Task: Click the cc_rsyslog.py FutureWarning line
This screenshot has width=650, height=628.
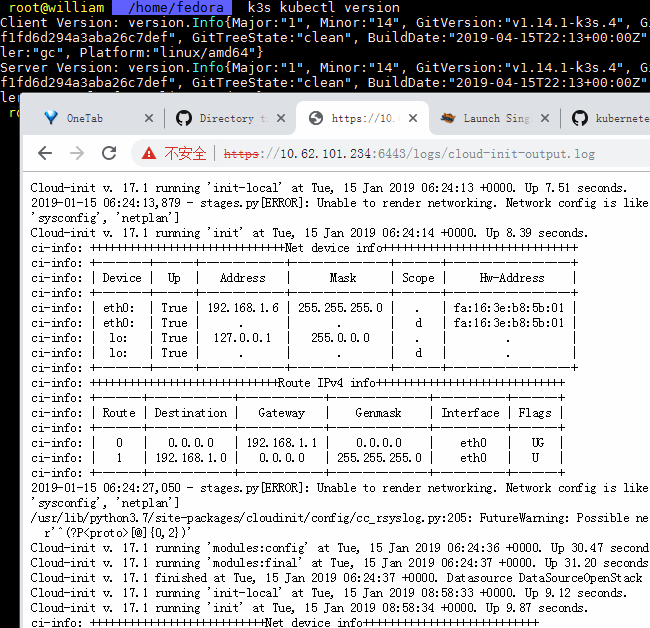Action: pos(339,518)
